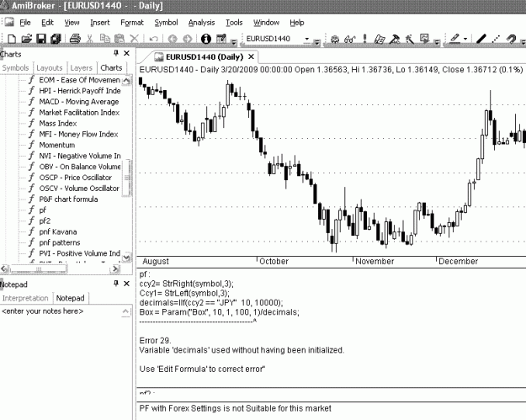Viewport: 526px width, 420px height.
Task: Click the Print toolbar icon
Action: pos(75,39)
